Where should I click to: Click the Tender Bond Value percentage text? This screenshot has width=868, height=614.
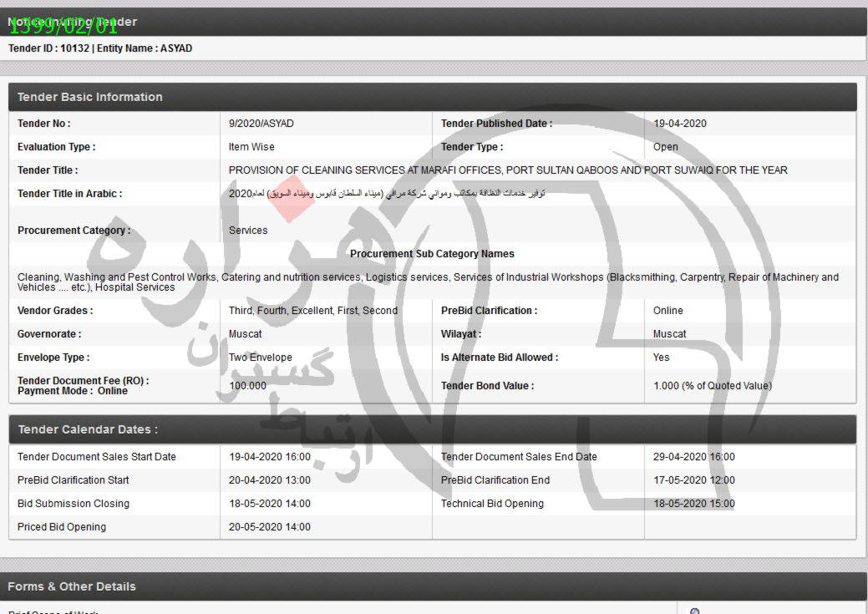pyautogui.click(x=713, y=386)
